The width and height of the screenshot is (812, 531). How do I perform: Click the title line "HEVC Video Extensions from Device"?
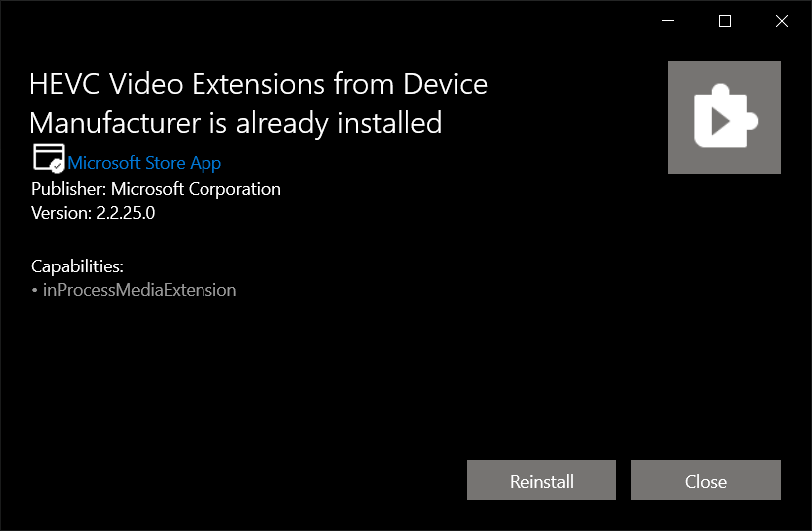tap(258, 84)
